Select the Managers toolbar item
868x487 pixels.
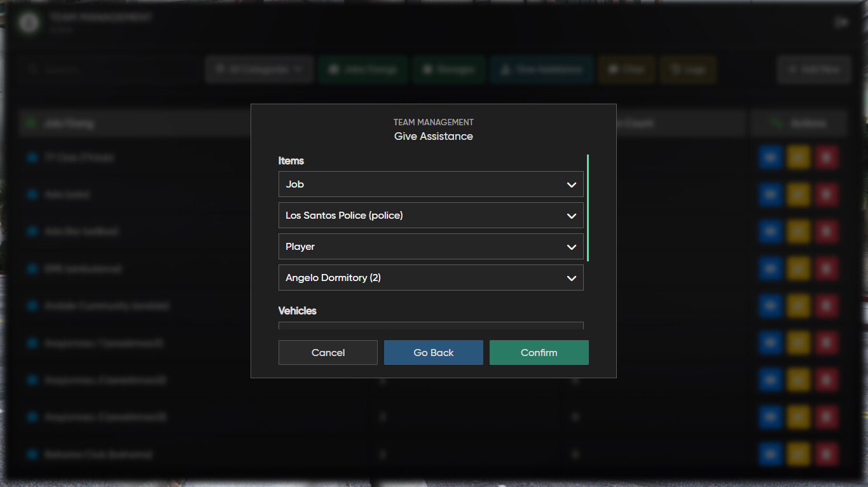coord(448,69)
